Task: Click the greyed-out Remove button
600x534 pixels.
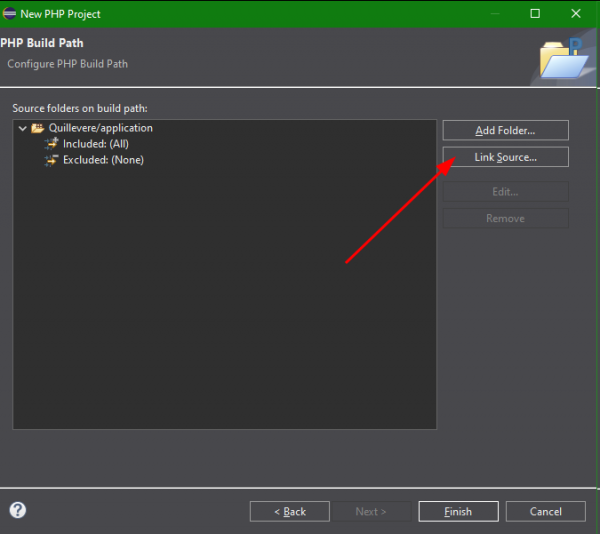Action: tap(505, 218)
